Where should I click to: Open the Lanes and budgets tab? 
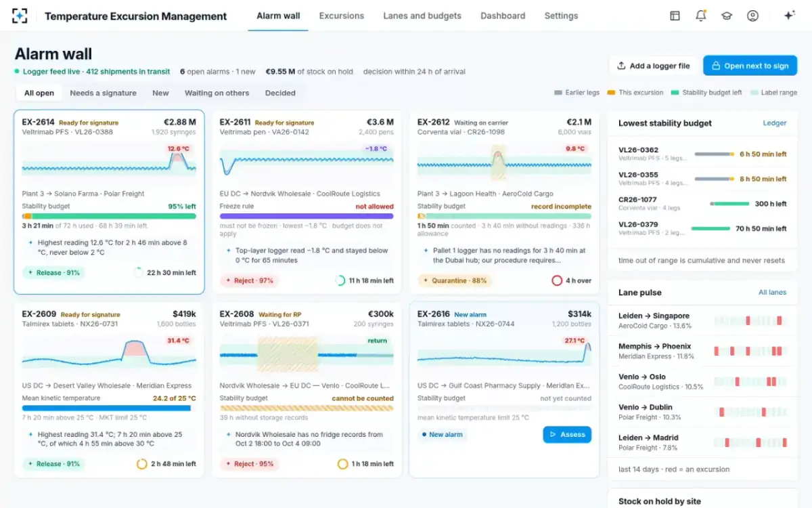click(x=422, y=16)
